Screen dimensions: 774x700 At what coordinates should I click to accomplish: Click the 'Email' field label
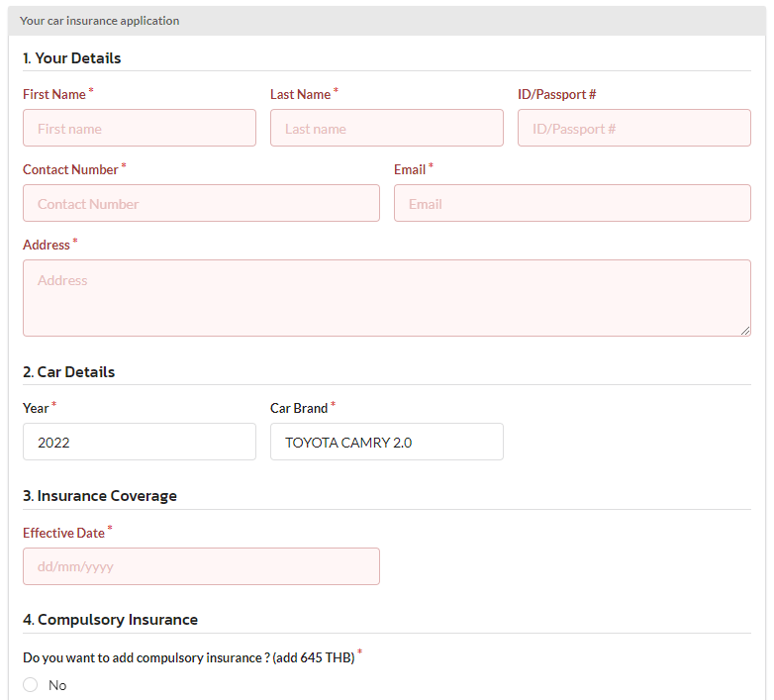tap(410, 169)
